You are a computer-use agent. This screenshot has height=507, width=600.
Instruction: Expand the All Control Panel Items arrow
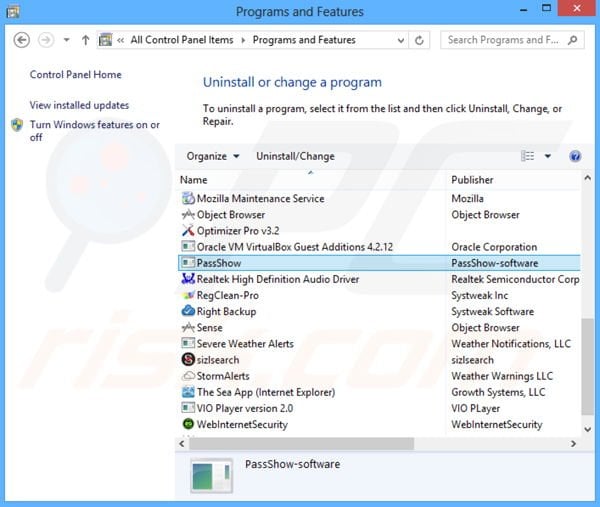pos(243,40)
